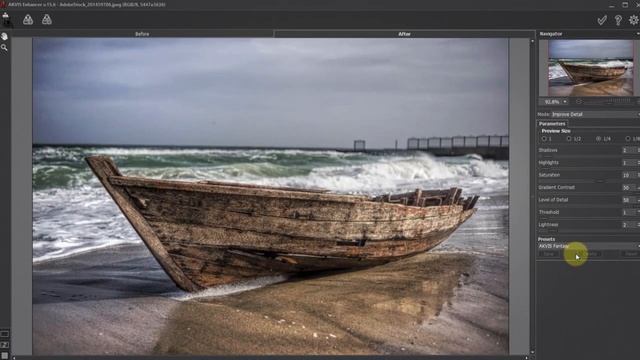The width and height of the screenshot is (640, 360).
Task: Click the horizontal scrollbar right arrow
Action: (x=527, y=358)
